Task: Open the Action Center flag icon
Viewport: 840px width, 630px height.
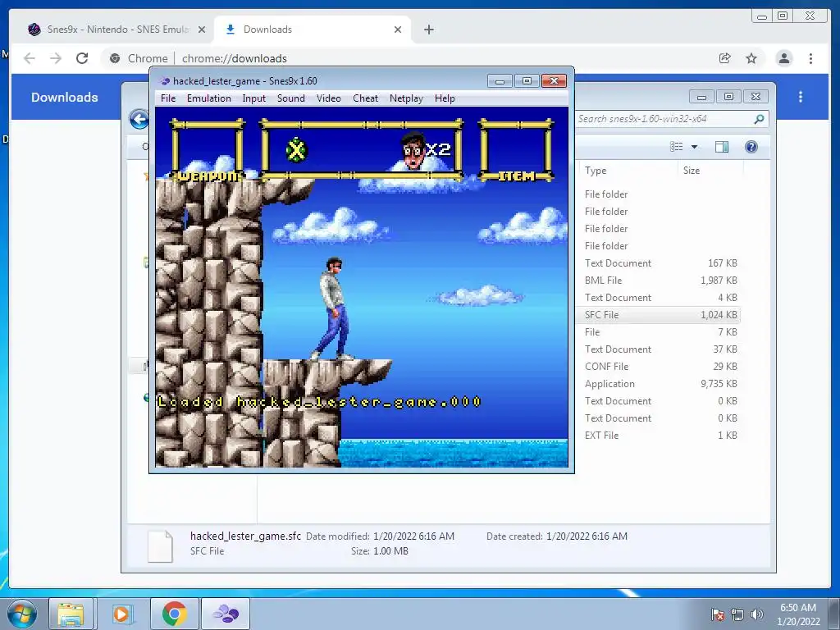Action: [x=717, y=614]
